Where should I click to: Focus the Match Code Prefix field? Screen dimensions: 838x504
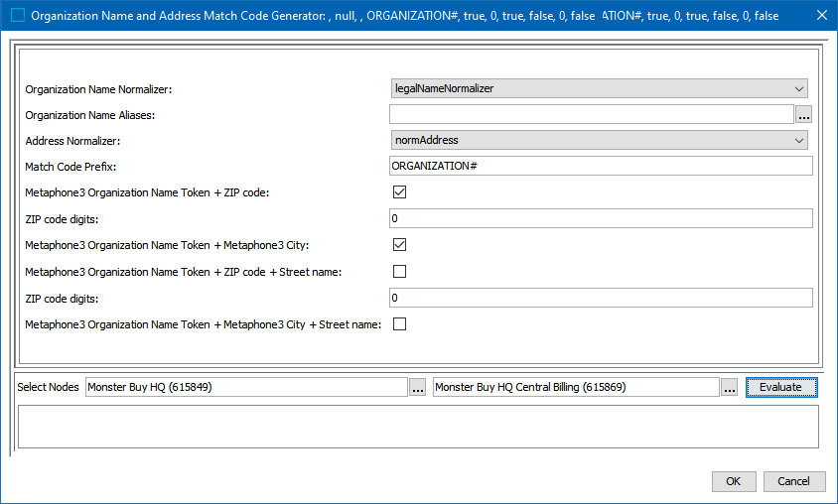601,166
